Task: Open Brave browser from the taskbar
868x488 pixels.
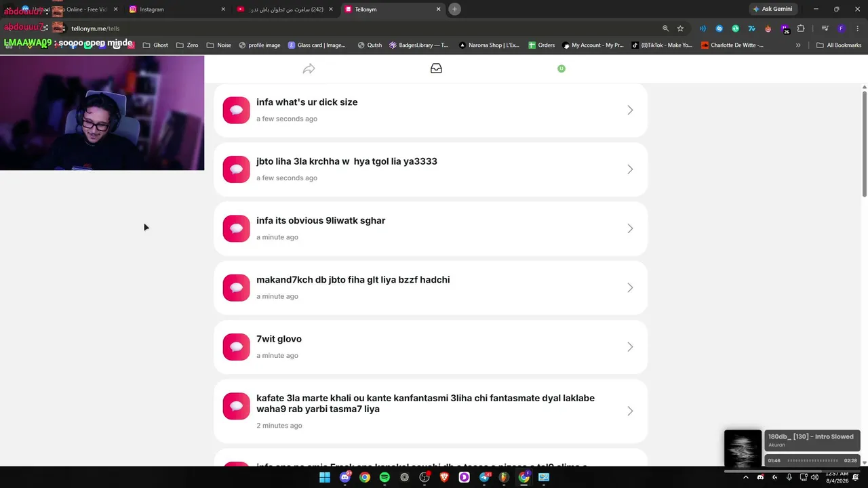Action: click(444, 477)
